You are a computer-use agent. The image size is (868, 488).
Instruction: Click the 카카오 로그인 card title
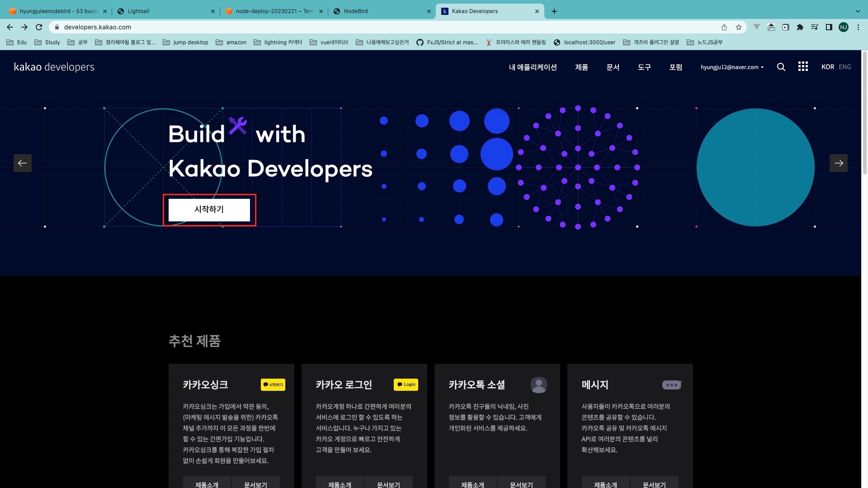[x=344, y=385]
